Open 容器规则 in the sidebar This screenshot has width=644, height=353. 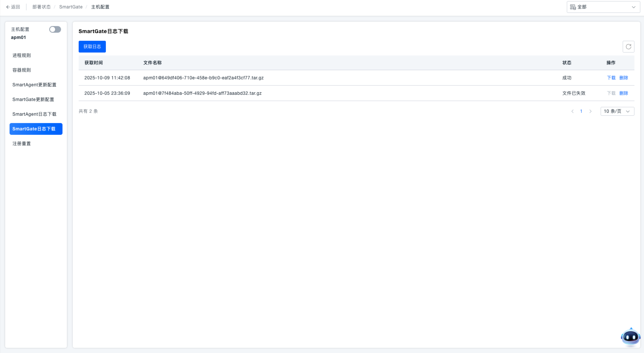point(22,70)
